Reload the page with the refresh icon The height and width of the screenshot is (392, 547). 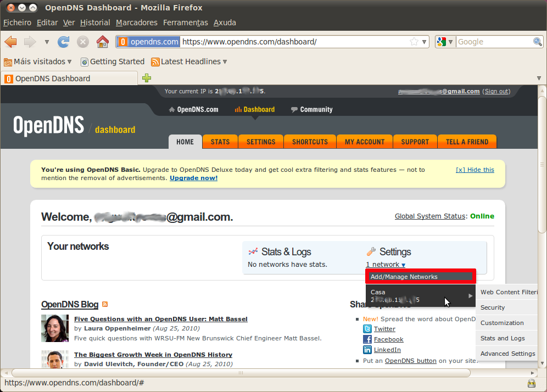coord(64,42)
